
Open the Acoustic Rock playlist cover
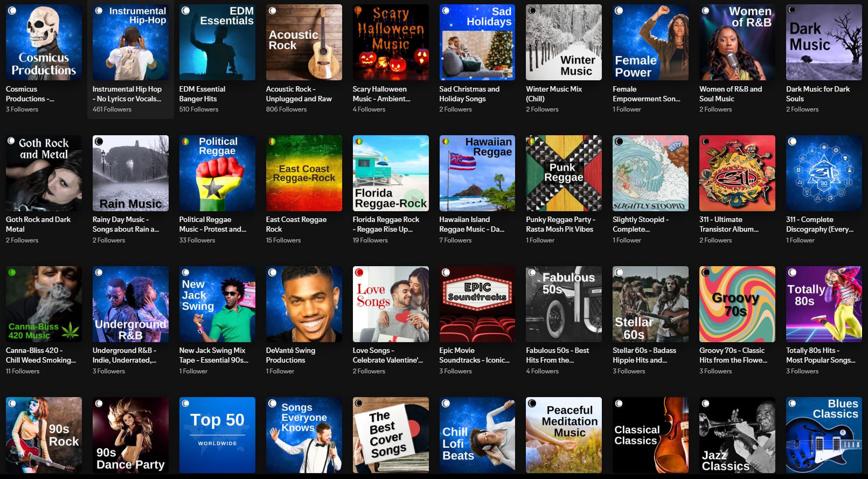(x=304, y=43)
